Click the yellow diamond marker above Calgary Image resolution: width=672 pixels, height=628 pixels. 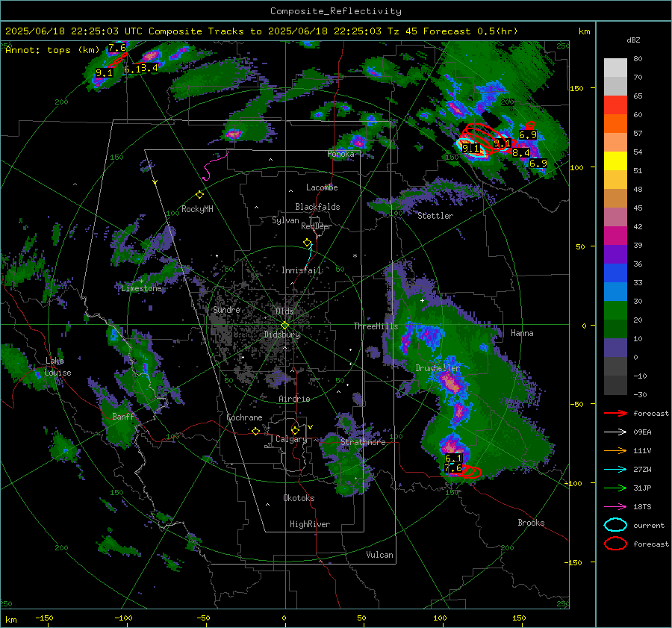pos(295,430)
